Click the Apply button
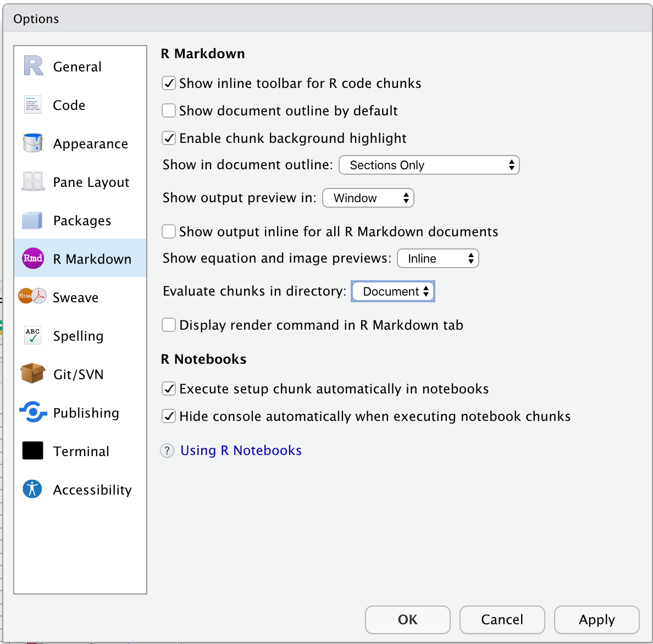This screenshot has width=653, height=644. tap(596, 619)
